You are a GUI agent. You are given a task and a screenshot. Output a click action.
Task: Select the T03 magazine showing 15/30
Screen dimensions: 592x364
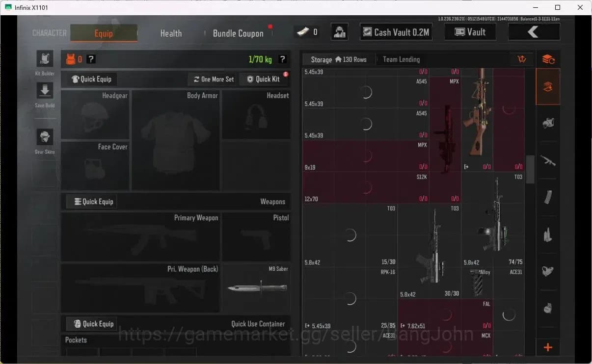coord(350,235)
